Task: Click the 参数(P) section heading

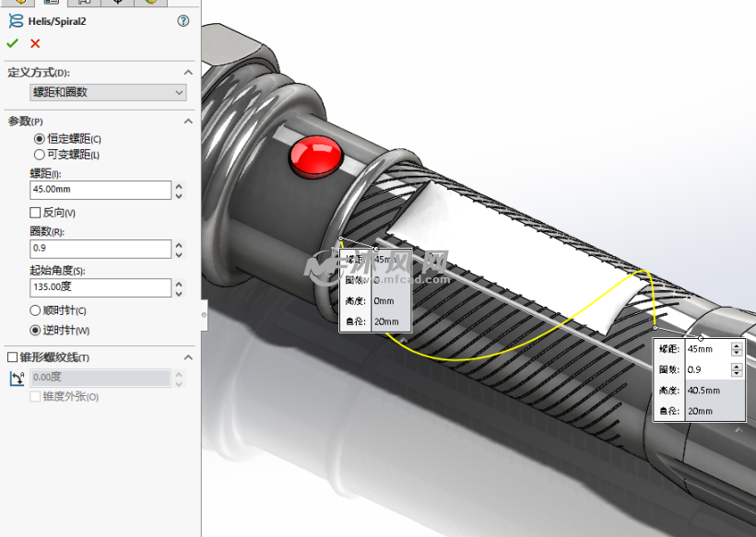Action: (25, 122)
